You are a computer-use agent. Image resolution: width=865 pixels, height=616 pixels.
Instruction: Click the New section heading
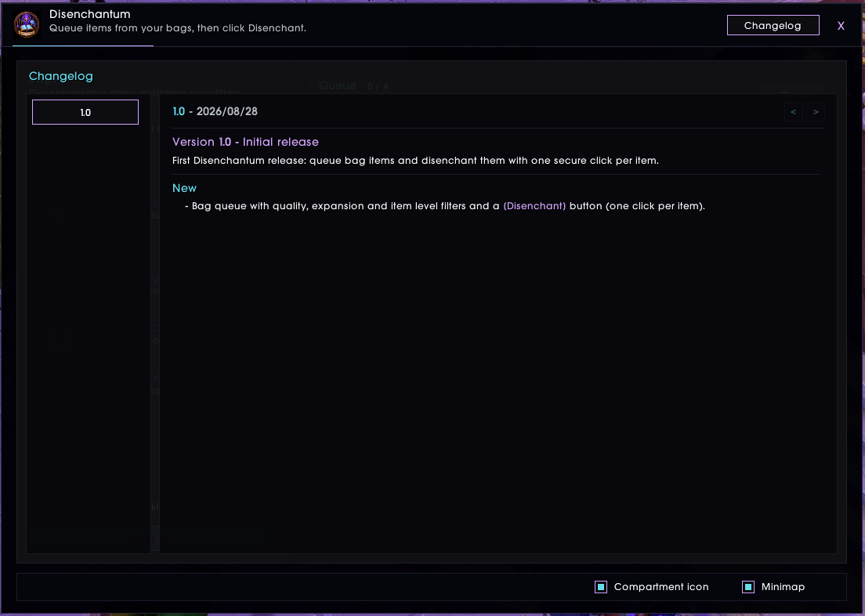click(184, 188)
